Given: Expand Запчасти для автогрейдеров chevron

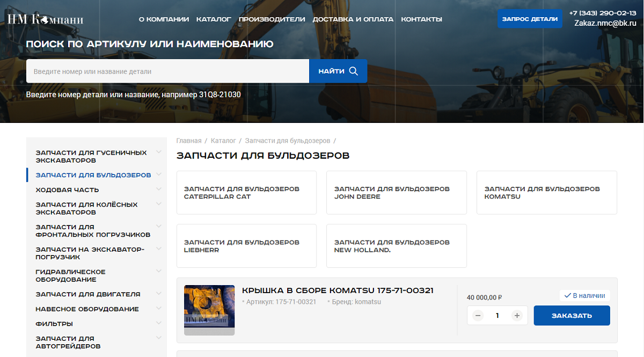Looking at the screenshot, I should click(159, 338).
